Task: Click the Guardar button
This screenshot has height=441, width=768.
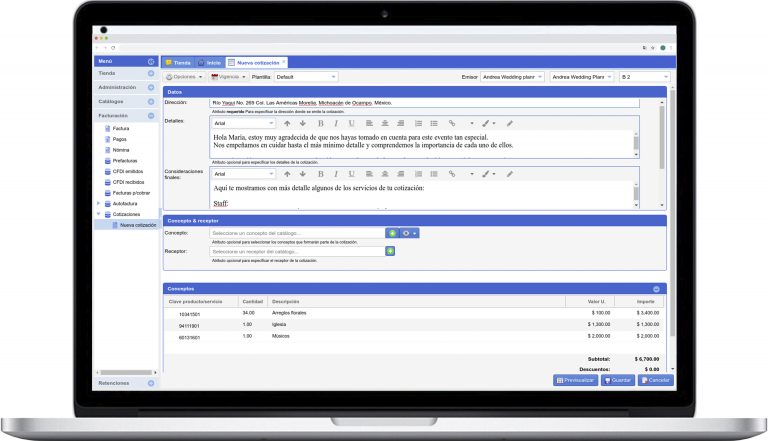Action: pyautogui.click(x=616, y=380)
